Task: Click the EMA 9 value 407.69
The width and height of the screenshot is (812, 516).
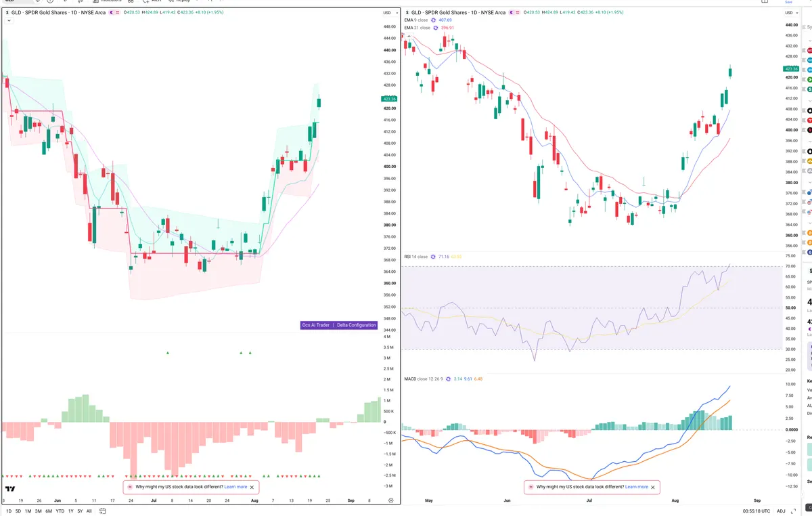Action: pos(445,20)
